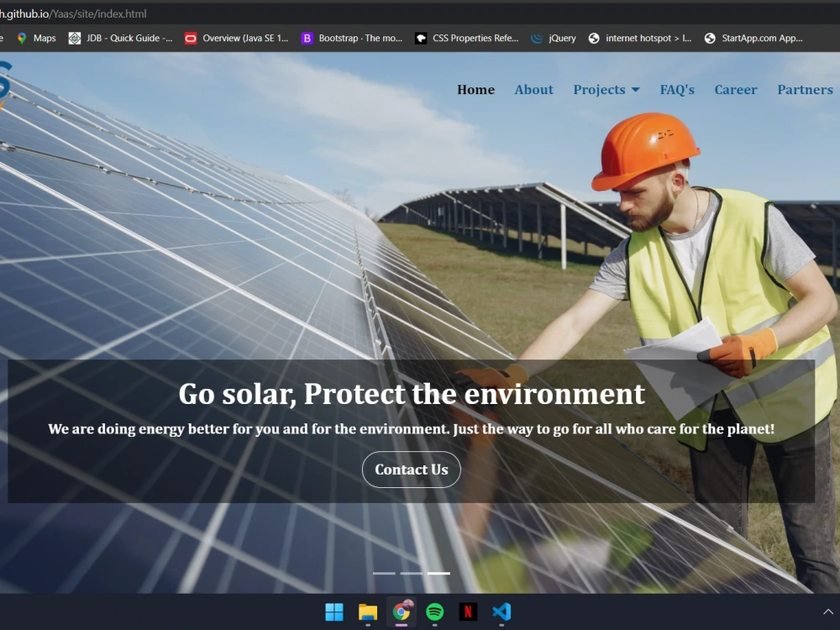Open the Career page

click(736, 90)
